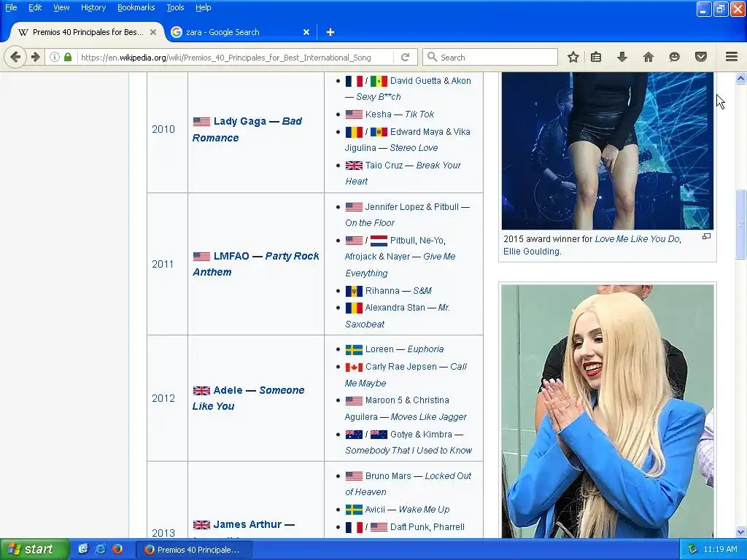
Task: Open the downloads arrow button
Action: click(622, 57)
